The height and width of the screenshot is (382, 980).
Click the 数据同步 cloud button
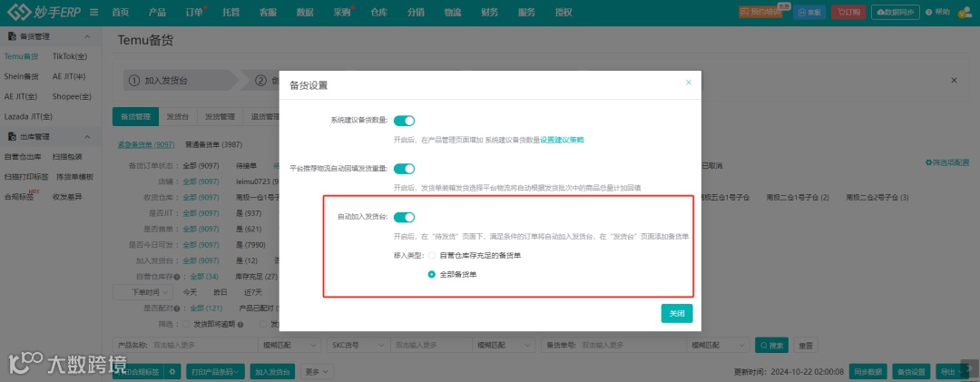[x=896, y=12]
